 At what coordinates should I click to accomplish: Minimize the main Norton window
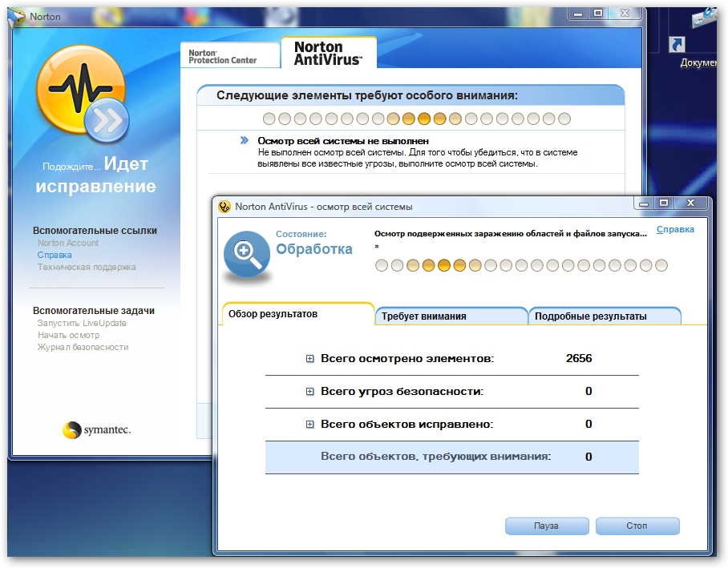[578, 14]
